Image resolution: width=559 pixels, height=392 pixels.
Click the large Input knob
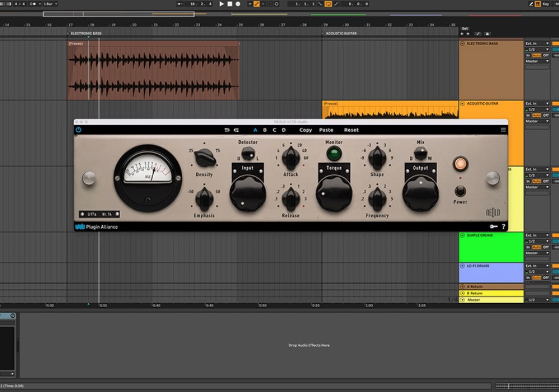tap(248, 193)
